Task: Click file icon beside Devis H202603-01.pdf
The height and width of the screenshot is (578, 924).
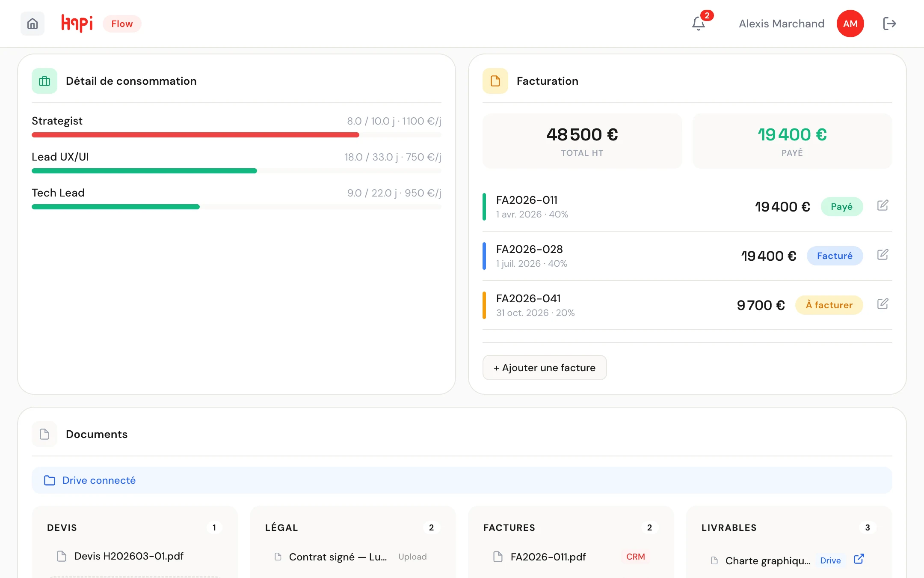Action: (62, 556)
